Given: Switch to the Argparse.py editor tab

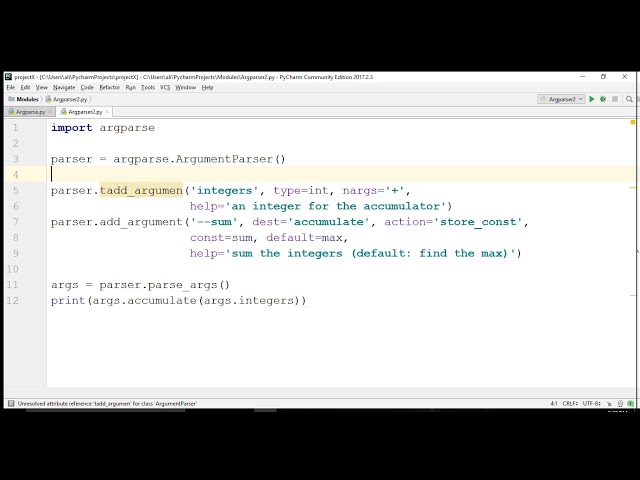Looking at the screenshot, I should [x=30, y=112].
